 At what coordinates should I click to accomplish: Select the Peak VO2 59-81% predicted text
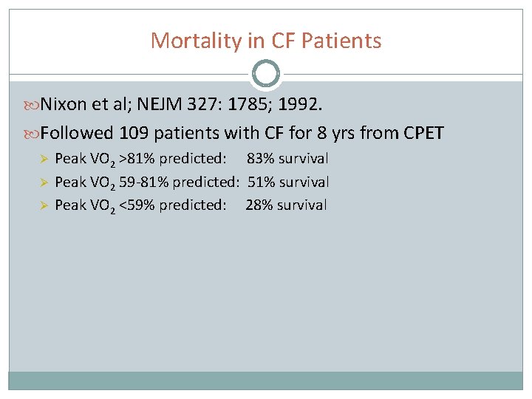[x=146, y=182]
